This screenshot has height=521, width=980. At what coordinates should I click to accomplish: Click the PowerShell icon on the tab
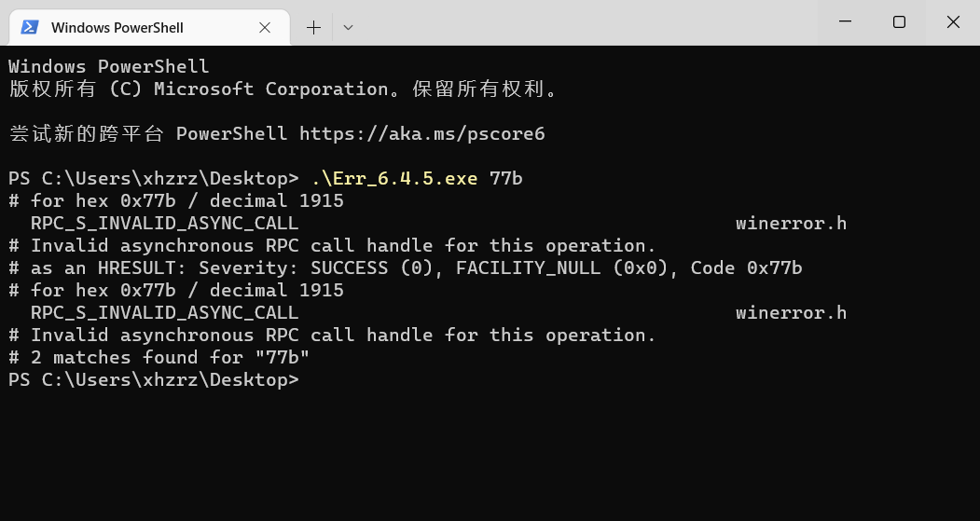30,27
